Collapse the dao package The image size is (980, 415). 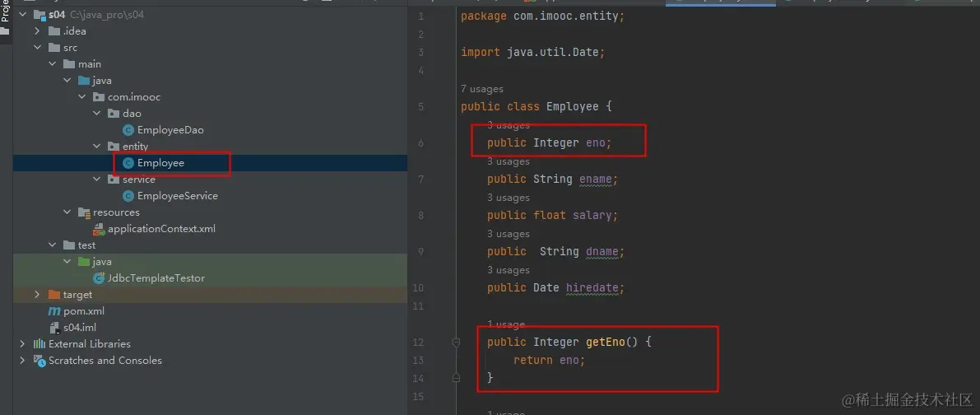[96, 113]
